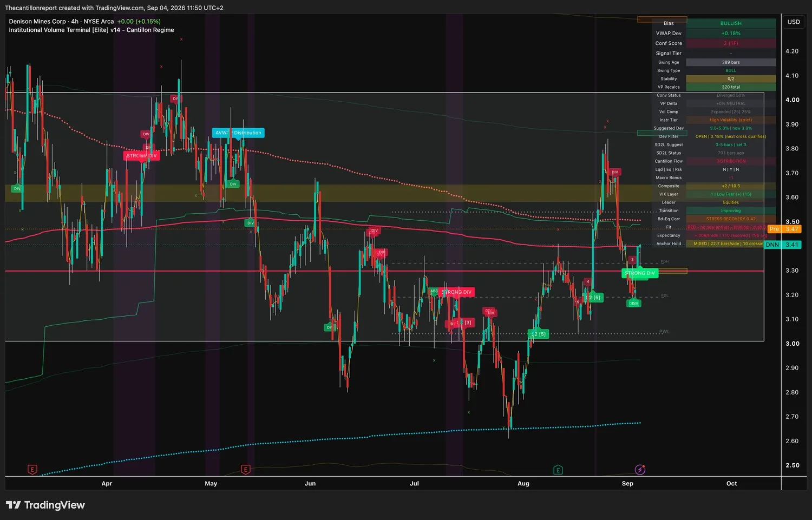Click the Oct label on time axis

point(732,484)
